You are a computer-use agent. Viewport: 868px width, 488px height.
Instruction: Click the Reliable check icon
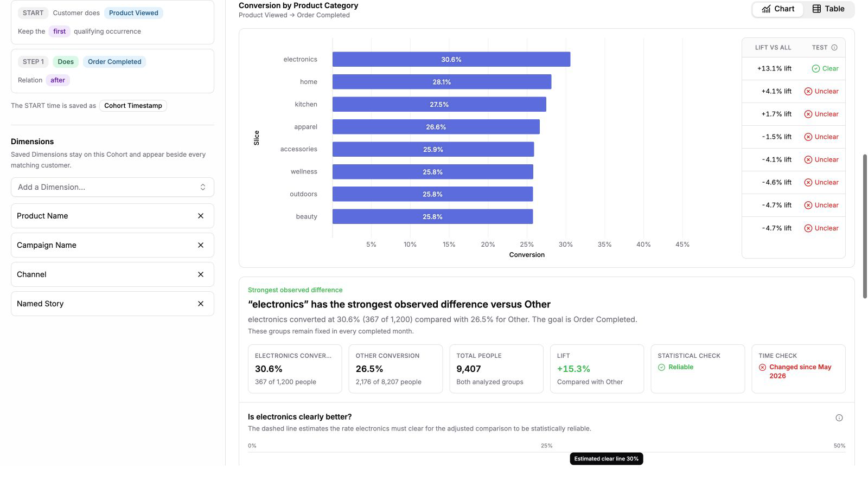tap(661, 367)
